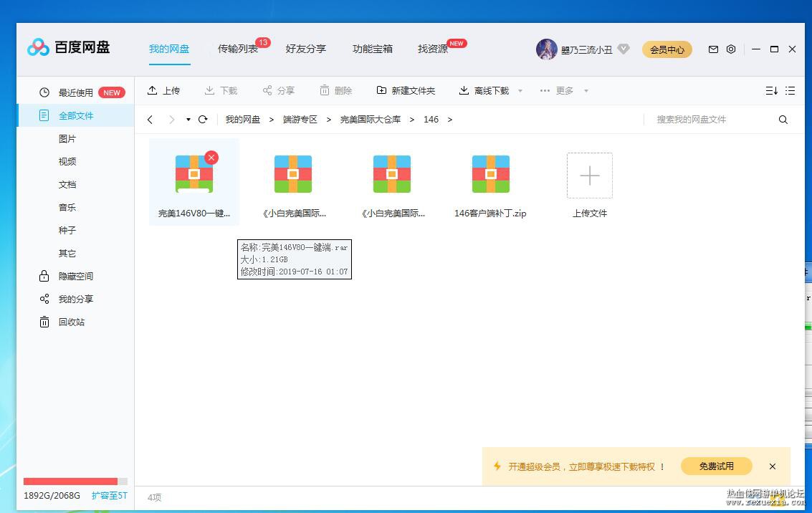This screenshot has width=812, height=513.
Task: Refresh the current folder
Action: coord(203,120)
